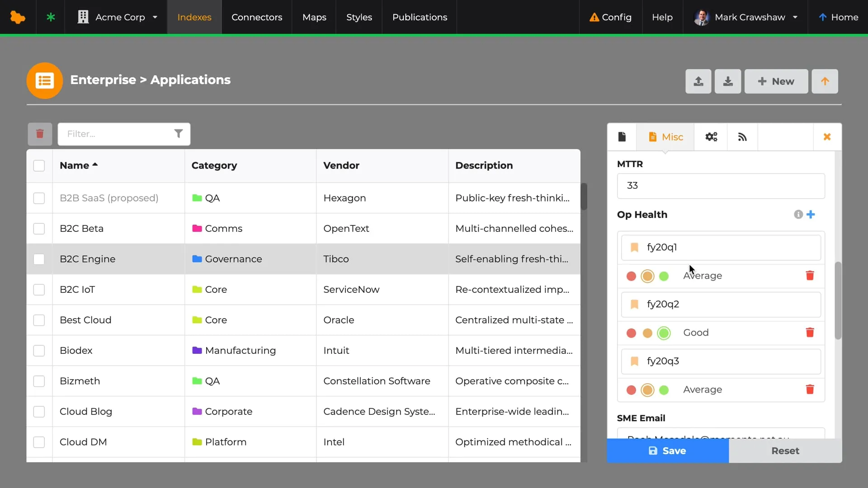
Task: Select orange health dot for fy20q2
Action: pyautogui.click(x=647, y=333)
